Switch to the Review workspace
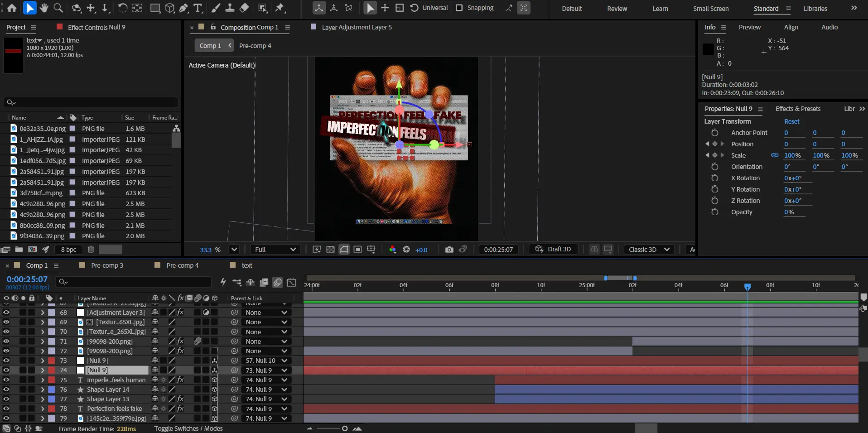 pos(617,9)
